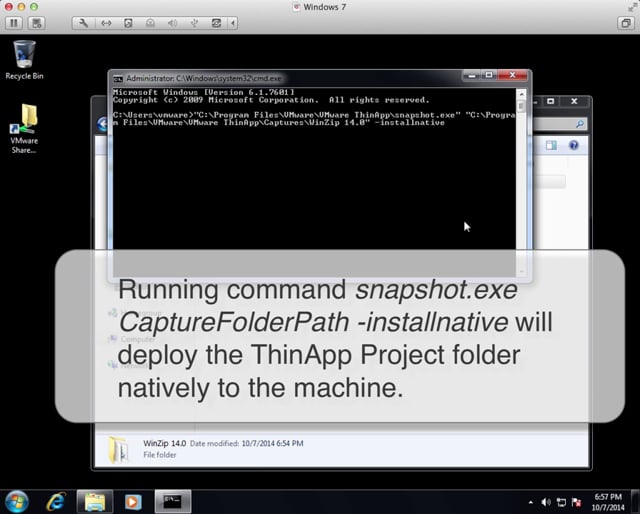640x514 pixels.
Task: Open sound device speaker icon in toolbar
Action: (x=172, y=23)
